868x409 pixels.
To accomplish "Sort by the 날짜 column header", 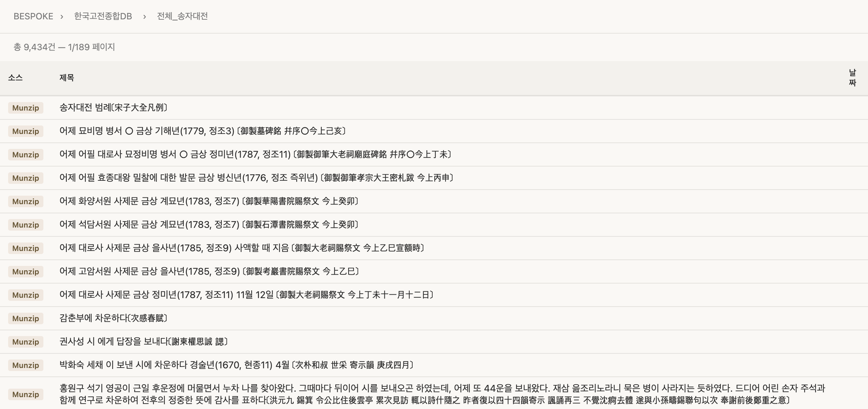I will [853, 78].
